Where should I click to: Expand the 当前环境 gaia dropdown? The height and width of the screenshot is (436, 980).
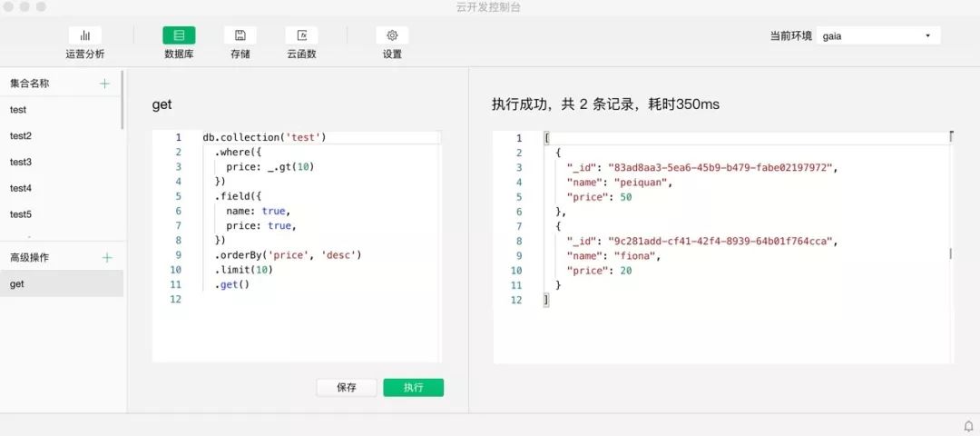878,35
